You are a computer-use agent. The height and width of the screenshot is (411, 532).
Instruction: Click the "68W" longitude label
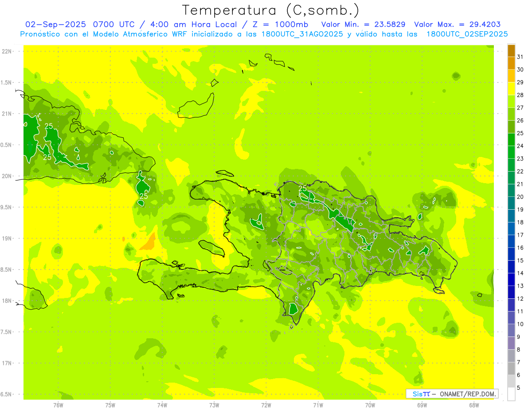[x=474, y=405]
